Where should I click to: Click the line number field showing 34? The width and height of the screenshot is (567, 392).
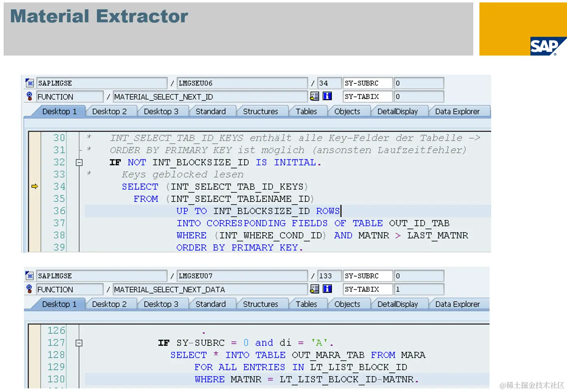click(x=329, y=83)
